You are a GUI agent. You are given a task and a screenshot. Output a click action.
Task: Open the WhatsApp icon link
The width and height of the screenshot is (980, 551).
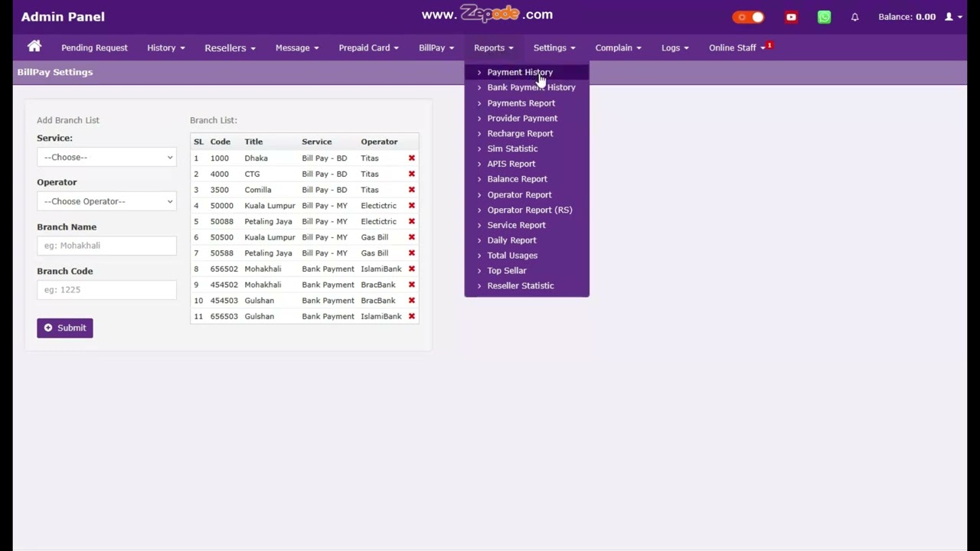click(824, 17)
